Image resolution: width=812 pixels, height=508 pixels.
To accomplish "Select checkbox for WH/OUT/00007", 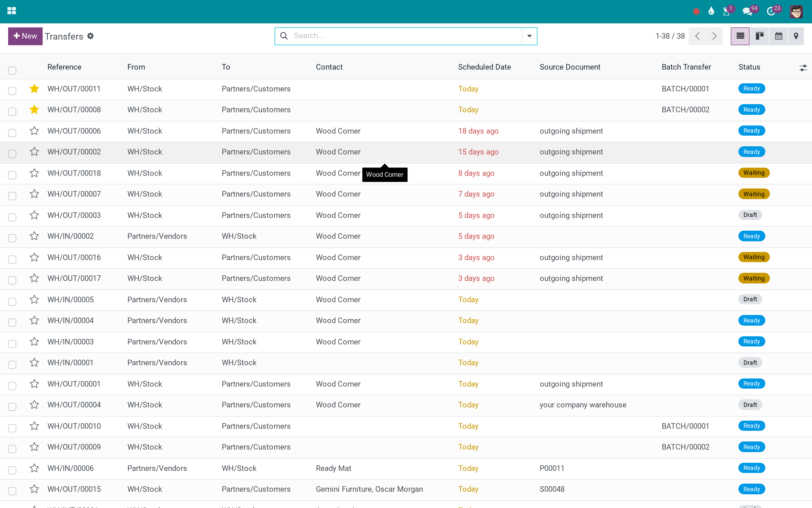I will 12,196.
